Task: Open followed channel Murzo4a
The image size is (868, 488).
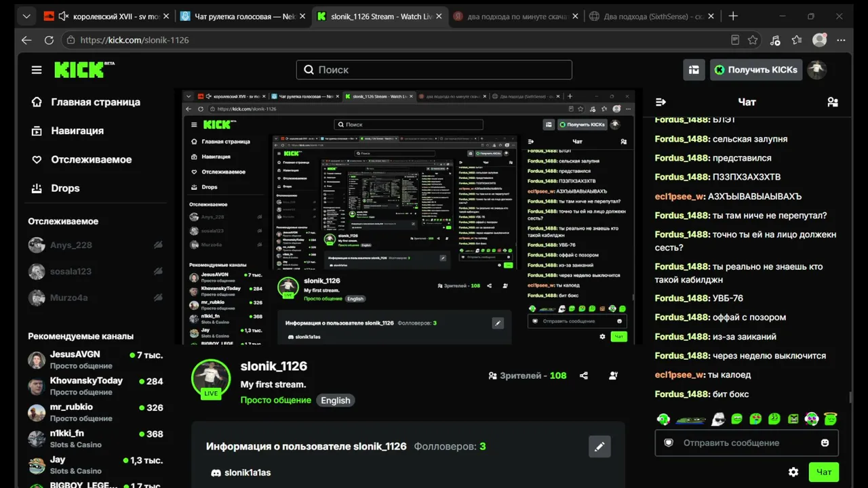Action: pyautogui.click(x=96, y=298)
